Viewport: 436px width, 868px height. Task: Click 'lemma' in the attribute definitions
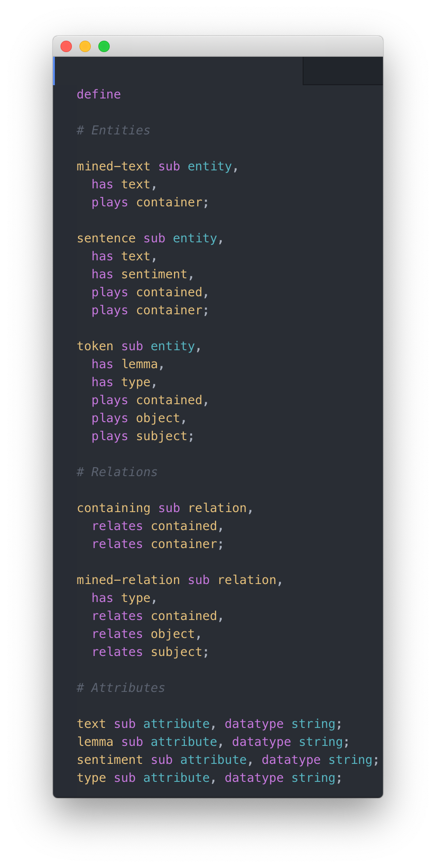[x=95, y=742]
